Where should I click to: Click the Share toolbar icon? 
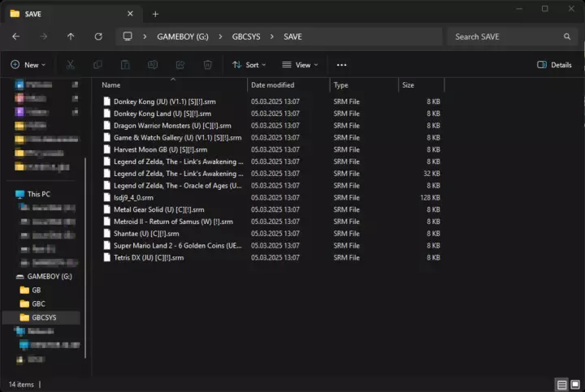click(180, 65)
